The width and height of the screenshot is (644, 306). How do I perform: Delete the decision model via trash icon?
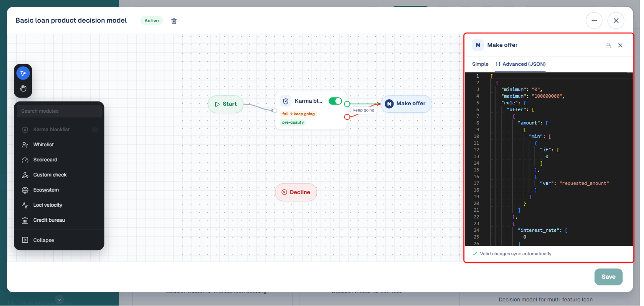pos(174,21)
